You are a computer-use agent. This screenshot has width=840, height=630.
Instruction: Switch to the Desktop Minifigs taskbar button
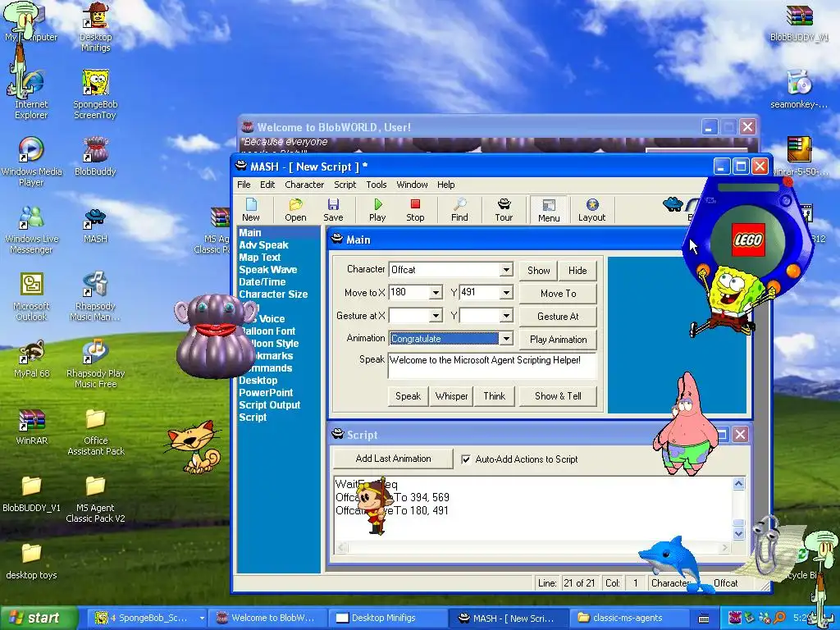pos(387,619)
